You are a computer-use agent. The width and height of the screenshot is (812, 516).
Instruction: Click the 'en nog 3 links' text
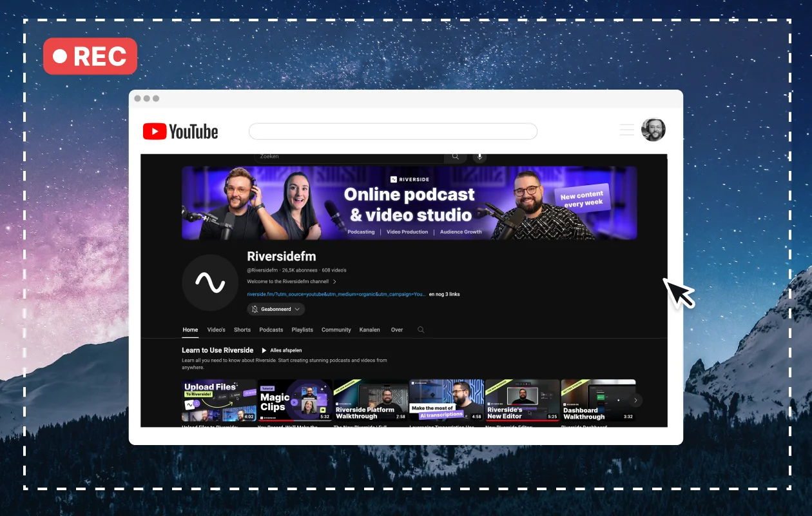coord(444,294)
